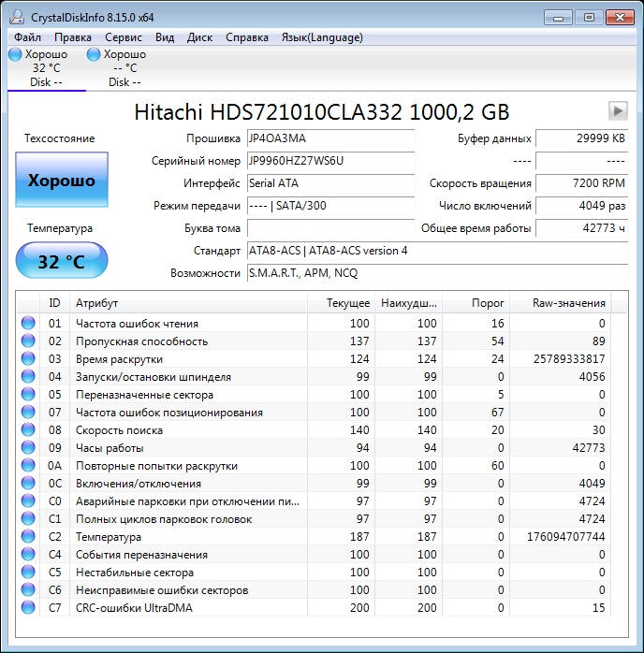Click the ID column header
Screen dimensions: 644x653
click(x=54, y=303)
